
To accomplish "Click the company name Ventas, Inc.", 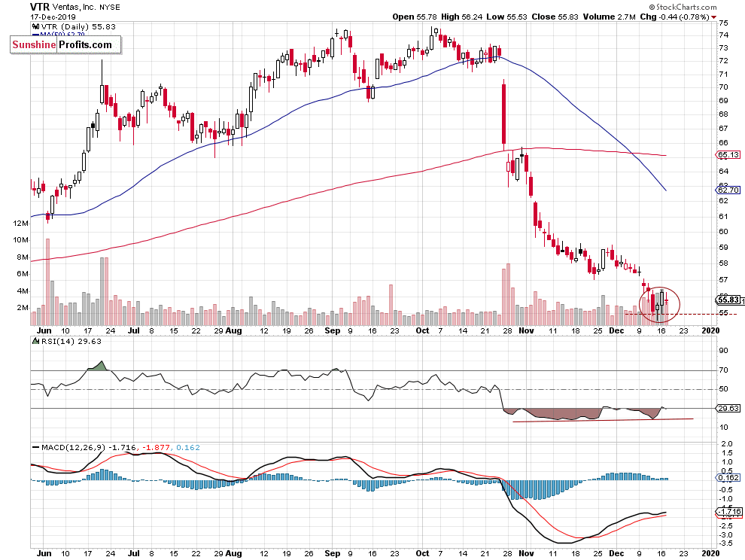I will point(73,7).
